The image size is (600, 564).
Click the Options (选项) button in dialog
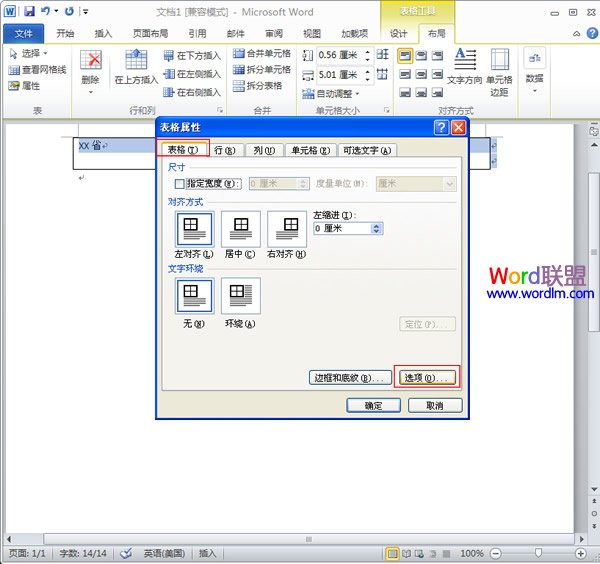427,378
